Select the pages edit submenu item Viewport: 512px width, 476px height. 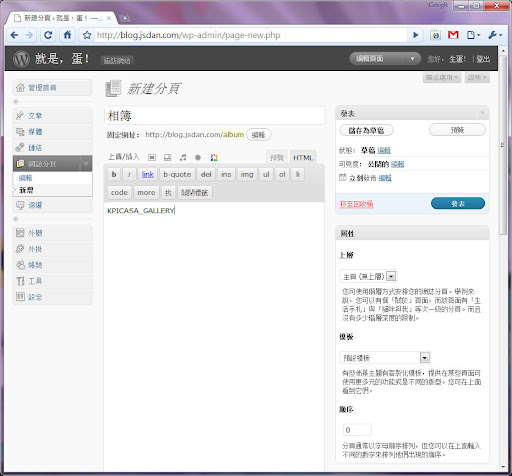click(26, 178)
